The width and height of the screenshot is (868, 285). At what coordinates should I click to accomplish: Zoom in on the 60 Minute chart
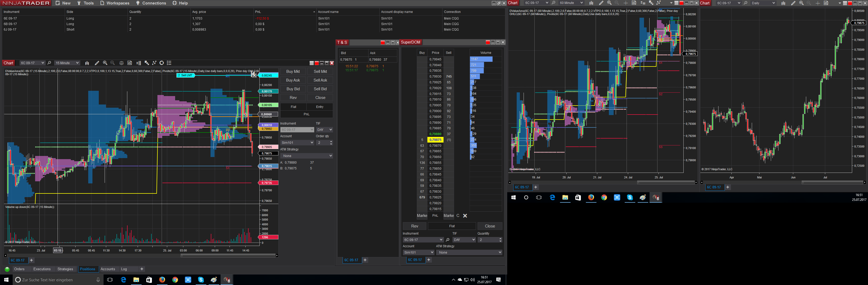609,3
